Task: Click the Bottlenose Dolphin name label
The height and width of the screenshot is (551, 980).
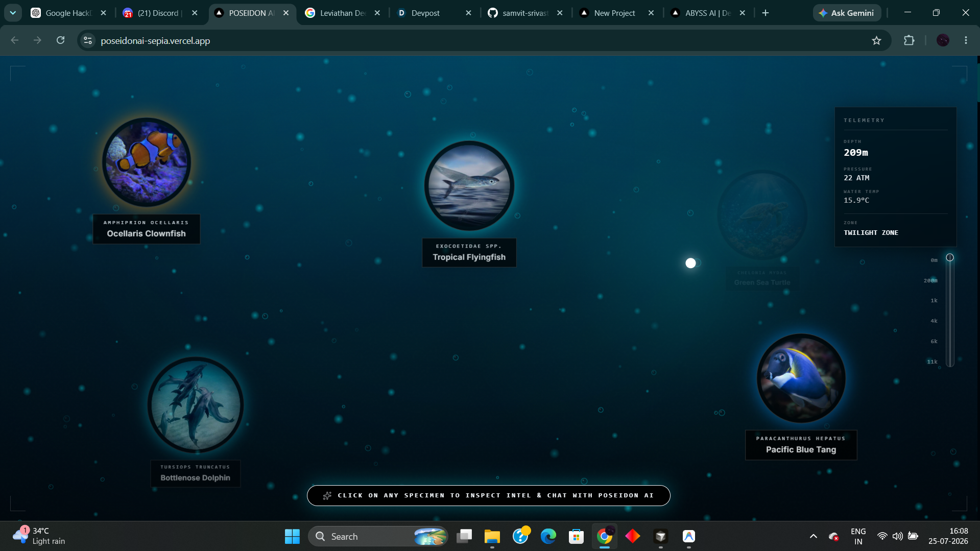Action: coord(195,473)
